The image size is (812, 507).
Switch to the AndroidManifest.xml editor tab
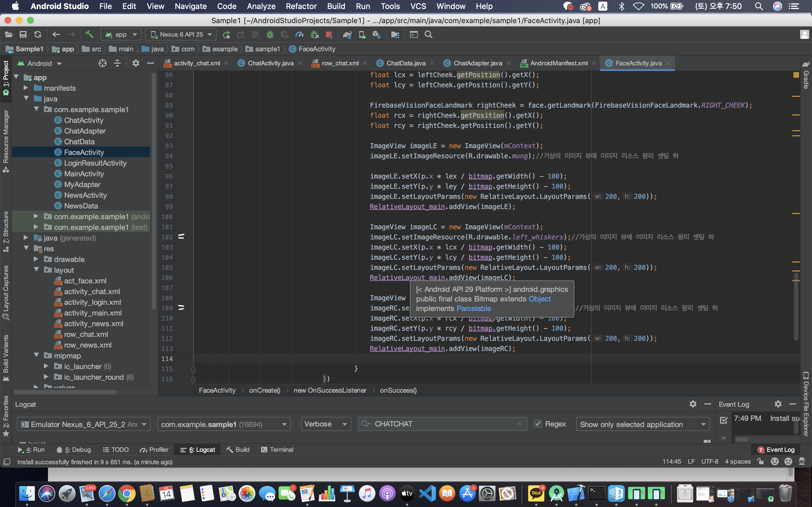pyautogui.click(x=558, y=63)
